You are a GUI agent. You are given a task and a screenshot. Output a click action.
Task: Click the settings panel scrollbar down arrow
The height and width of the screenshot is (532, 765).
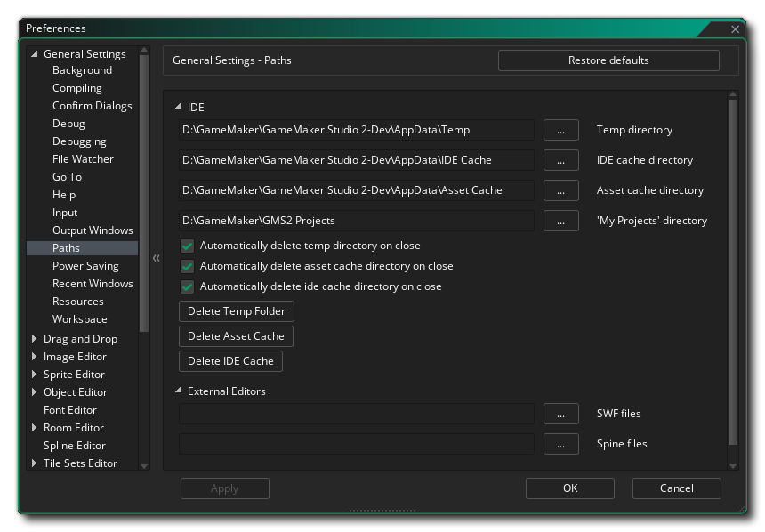pyautogui.click(x=733, y=466)
